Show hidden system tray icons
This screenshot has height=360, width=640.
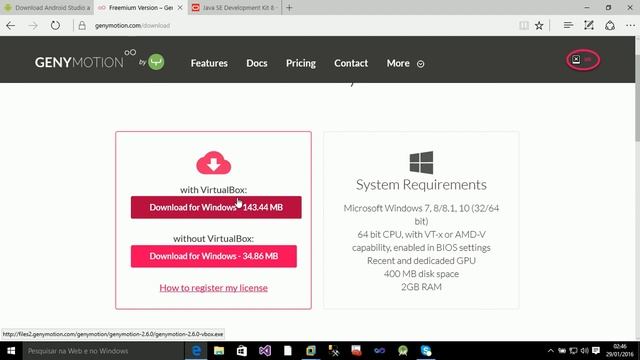(x=550, y=351)
